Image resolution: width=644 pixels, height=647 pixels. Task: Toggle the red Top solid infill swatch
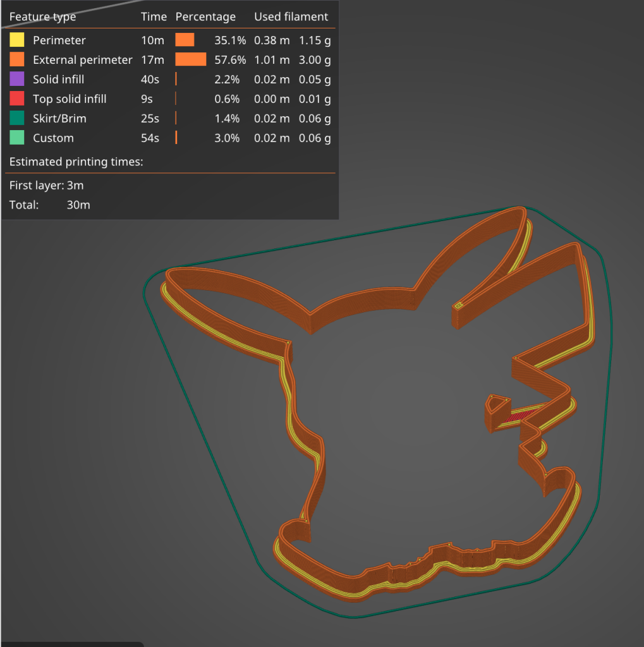[17, 99]
